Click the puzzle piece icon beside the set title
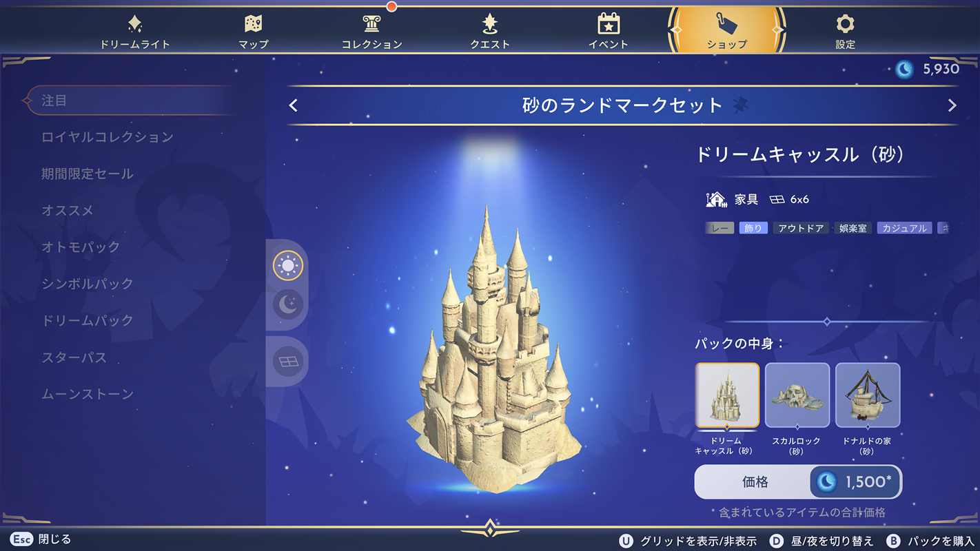Screen dimensions: 980x551 pos(740,105)
